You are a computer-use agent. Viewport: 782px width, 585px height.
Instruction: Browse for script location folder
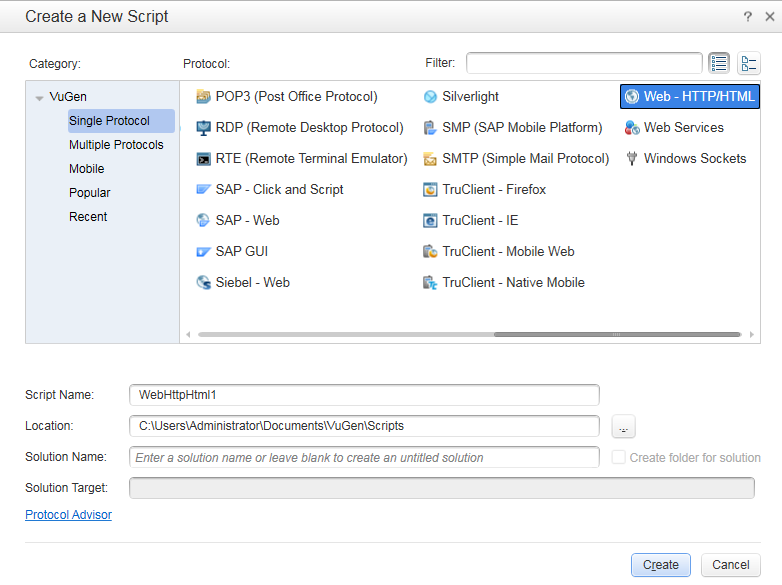pos(623,427)
